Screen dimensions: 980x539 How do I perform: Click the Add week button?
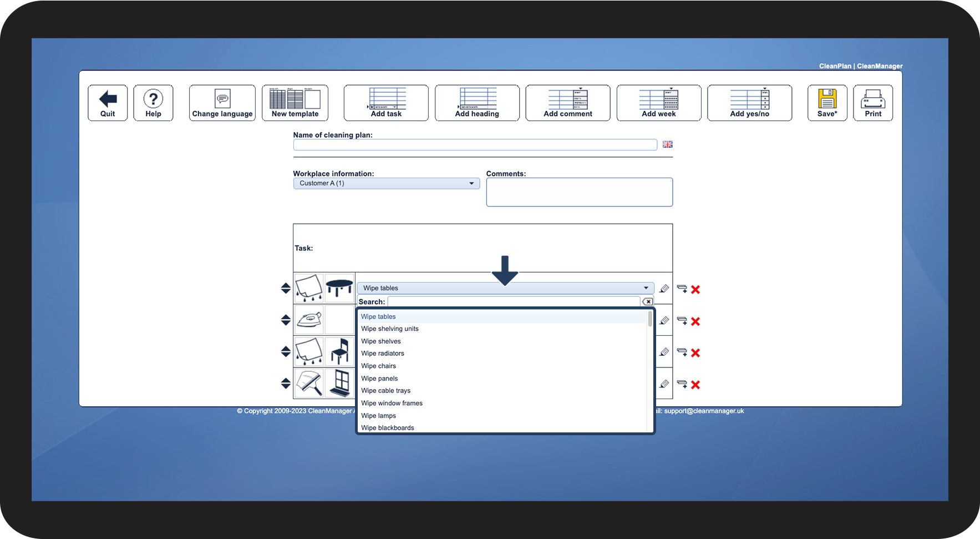tap(659, 103)
